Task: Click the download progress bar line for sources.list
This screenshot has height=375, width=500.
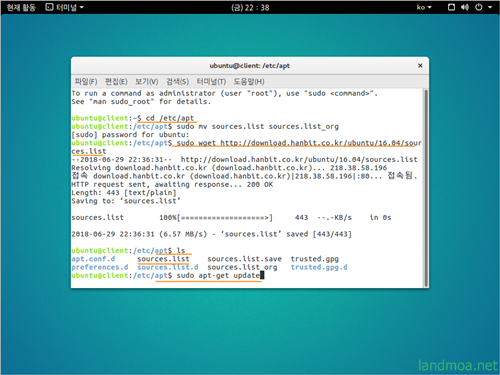Action: tap(231, 218)
